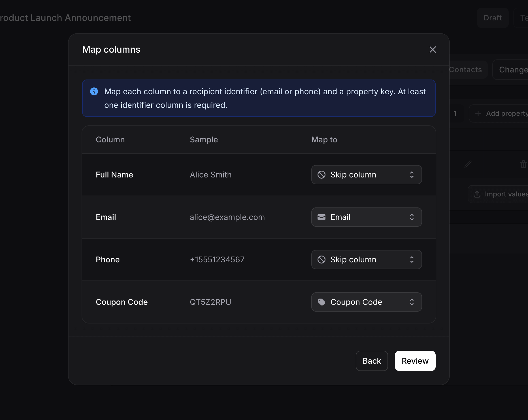Click chevron arrows on Full Name dropdown

click(412, 175)
